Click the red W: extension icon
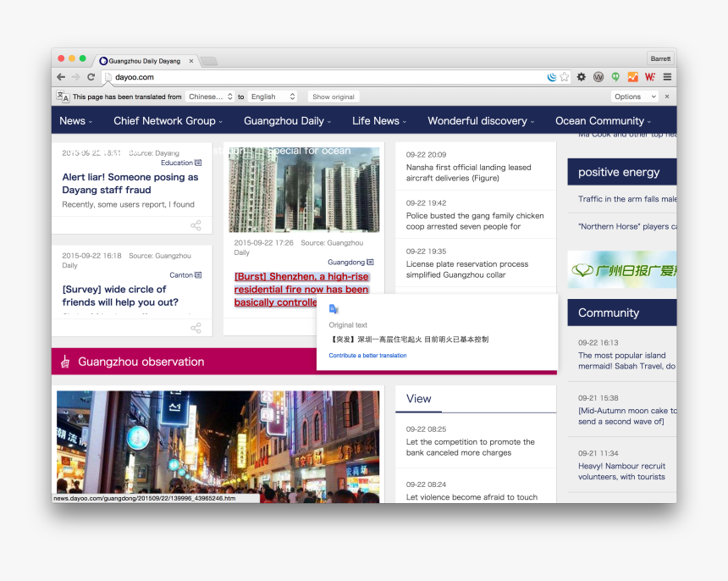Screen dimensions: 728x581 650,77
